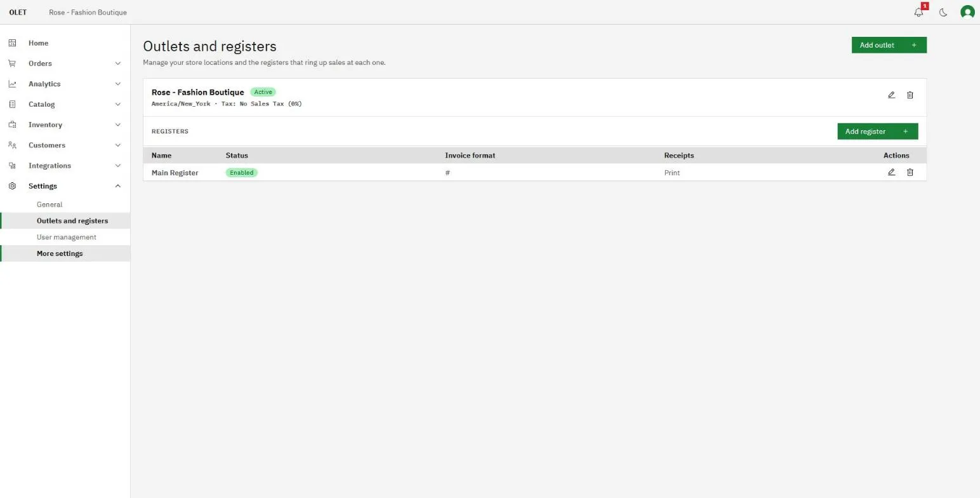
Task: Expand the Inventory menu chevron
Action: point(117,124)
